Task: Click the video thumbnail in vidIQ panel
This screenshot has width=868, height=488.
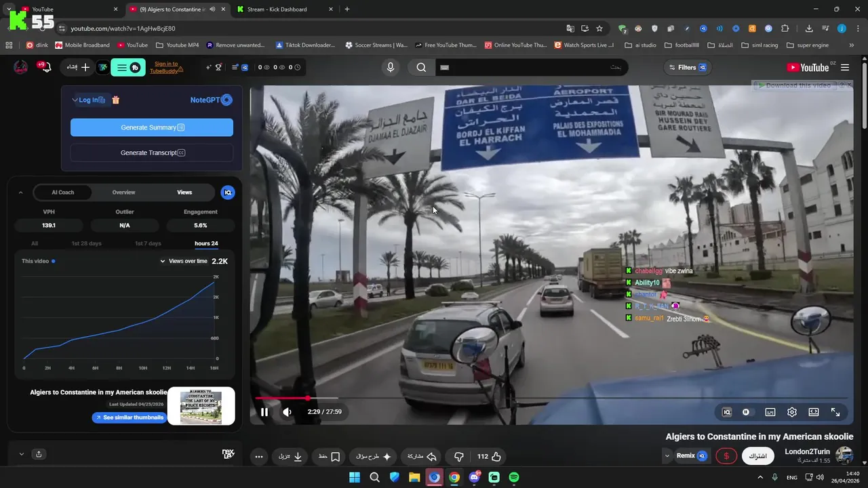Action: tap(201, 406)
